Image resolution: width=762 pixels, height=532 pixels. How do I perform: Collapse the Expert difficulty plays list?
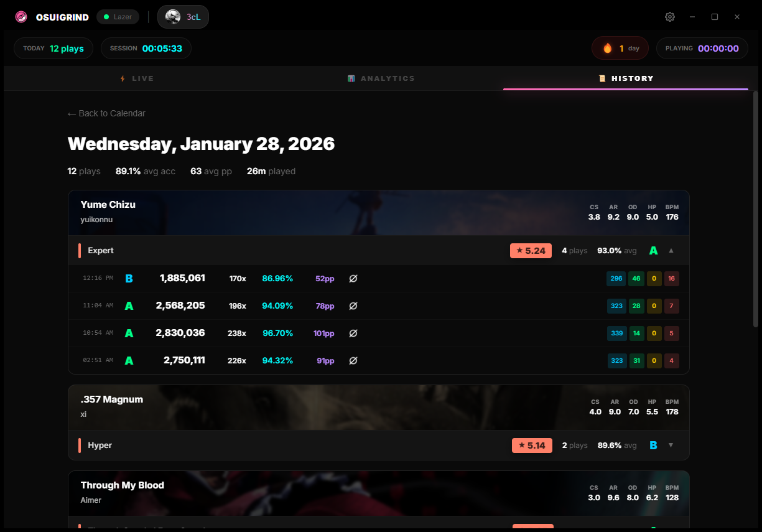(x=671, y=251)
